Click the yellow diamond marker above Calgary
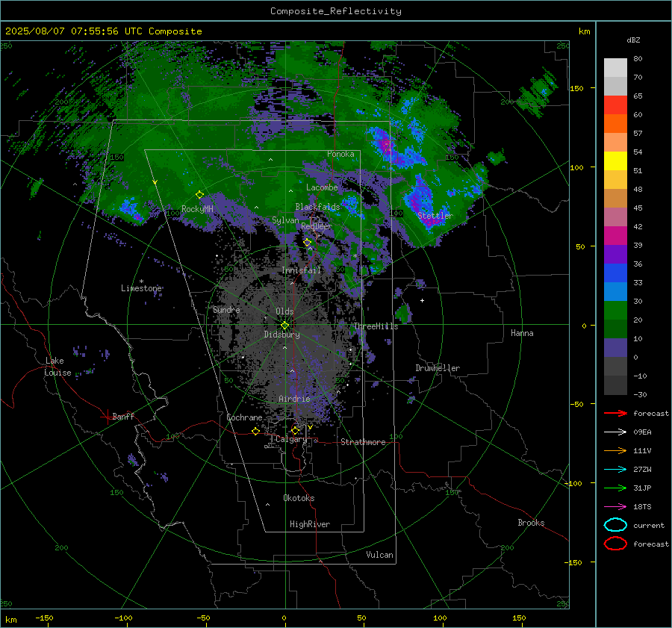Image resolution: width=672 pixels, height=628 pixels. click(x=295, y=430)
